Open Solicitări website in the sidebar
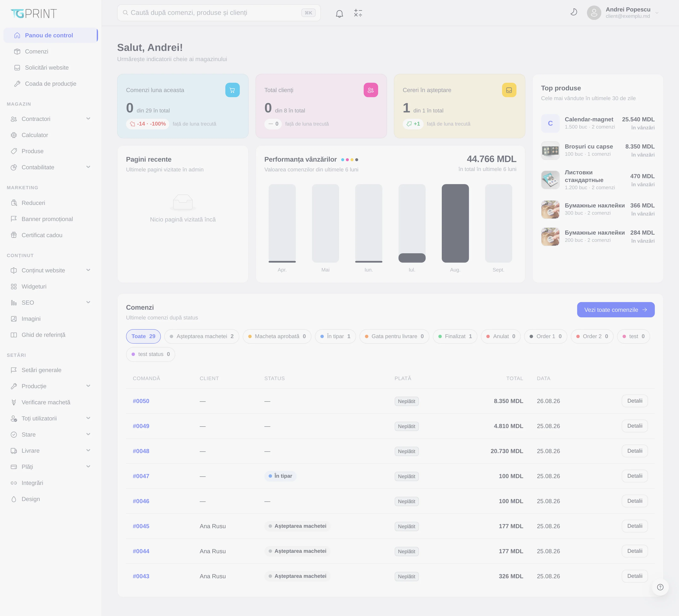 (x=51, y=68)
